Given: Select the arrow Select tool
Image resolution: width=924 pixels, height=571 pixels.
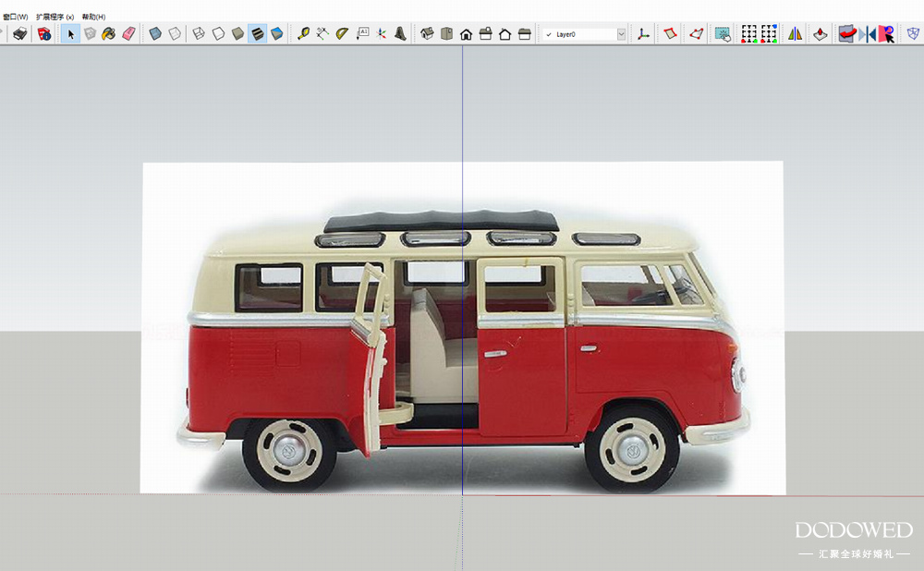Looking at the screenshot, I should (71, 34).
